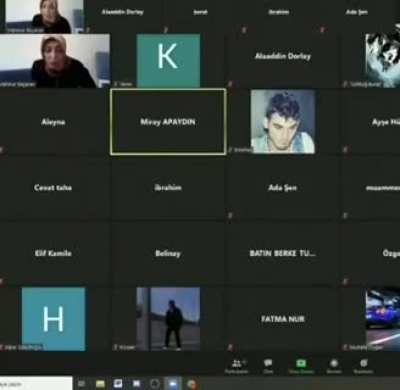The width and height of the screenshot is (400, 390).
Task: Switch to Zoom app on the taskbar
Action: tap(173, 384)
